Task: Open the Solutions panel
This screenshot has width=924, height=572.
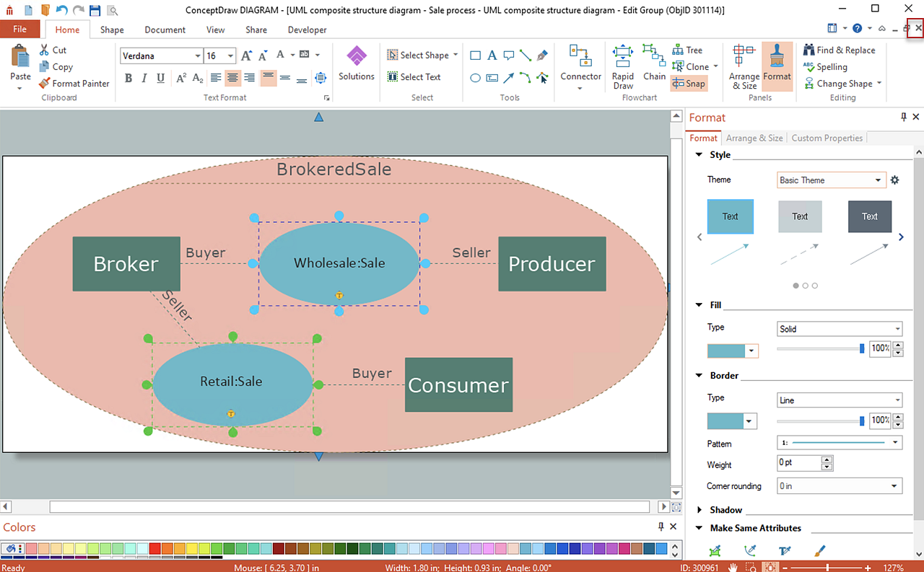Action: [x=356, y=63]
